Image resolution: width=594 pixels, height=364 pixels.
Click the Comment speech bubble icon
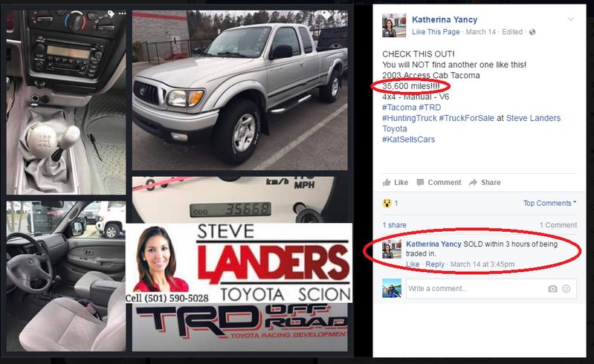click(x=420, y=183)
